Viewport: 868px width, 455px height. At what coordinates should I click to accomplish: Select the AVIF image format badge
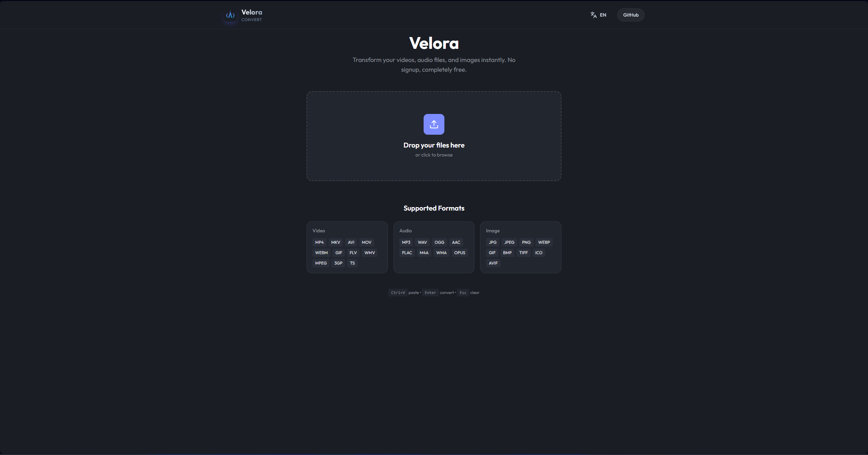pos(493,263)
